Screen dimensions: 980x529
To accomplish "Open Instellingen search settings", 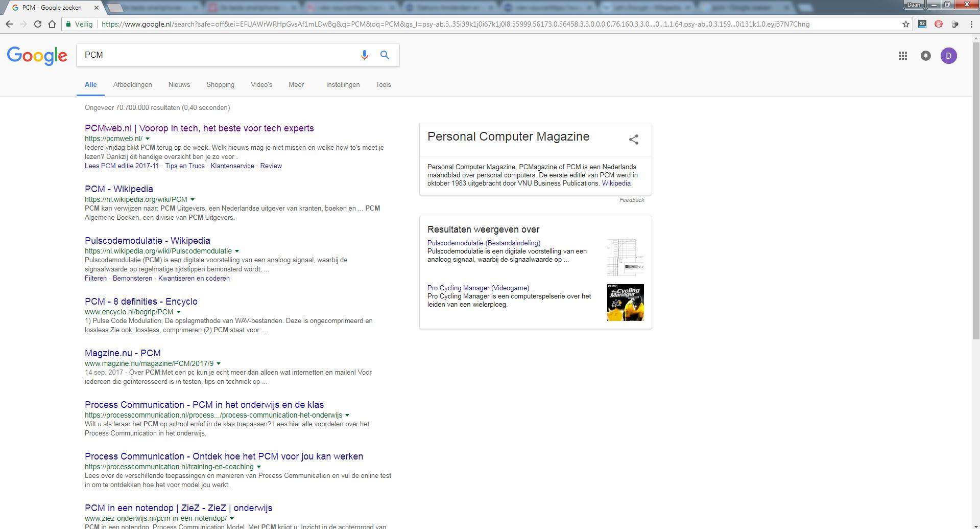I will point(343,85).
